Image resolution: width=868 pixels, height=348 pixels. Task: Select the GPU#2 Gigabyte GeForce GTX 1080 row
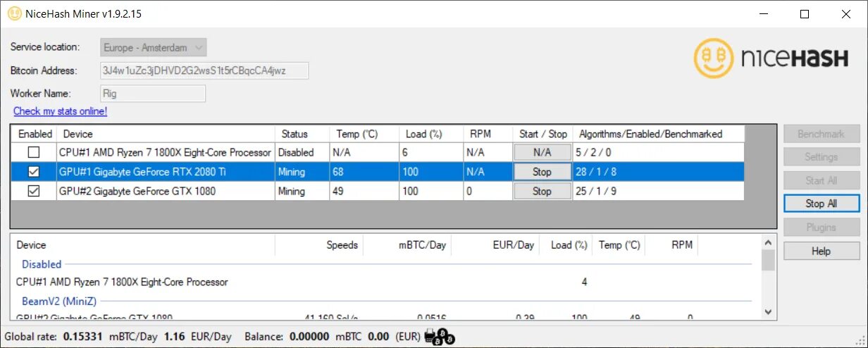(x=378, y=192)
